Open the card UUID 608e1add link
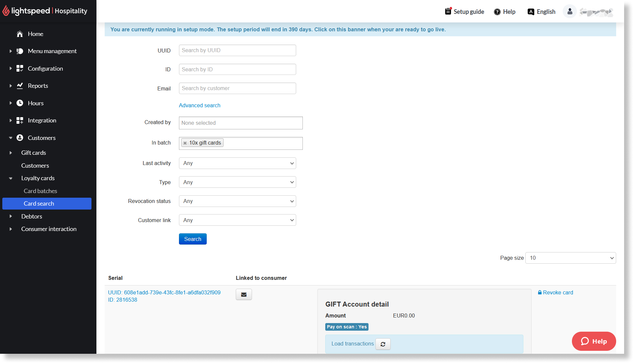Image resolution: width=634 pixels, height=364 pixels. click(164, 292)
